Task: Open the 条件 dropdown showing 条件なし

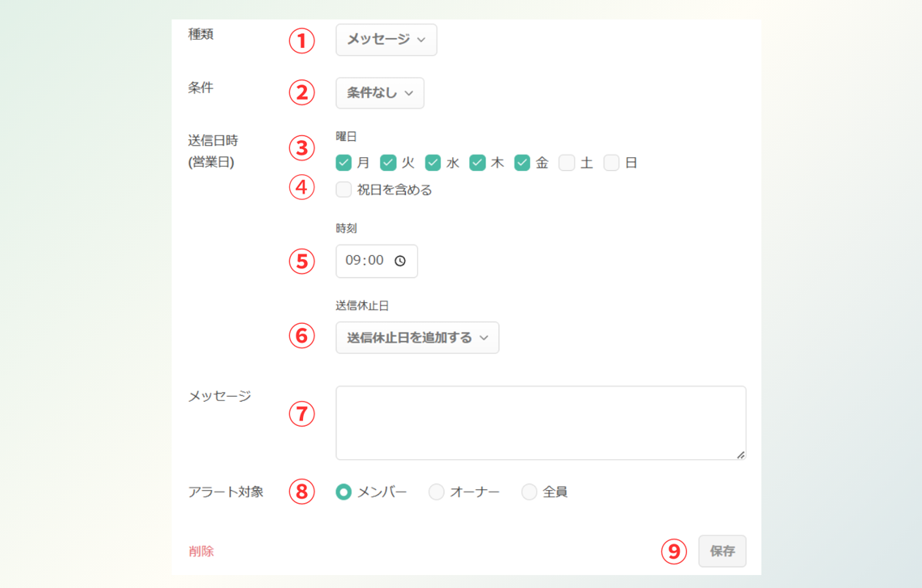Action: pyautogui.click(x=379, y=92)
